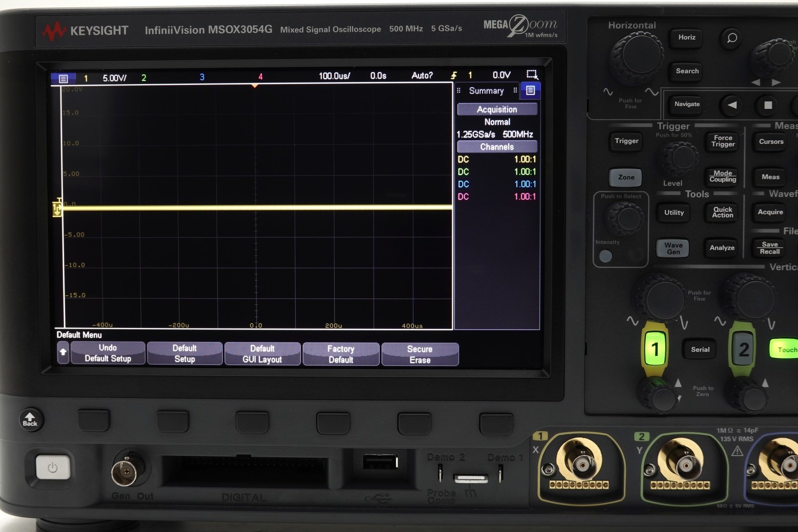798x532 pixels.
Task: Push the Cursors key
Action: click(771, 142)
